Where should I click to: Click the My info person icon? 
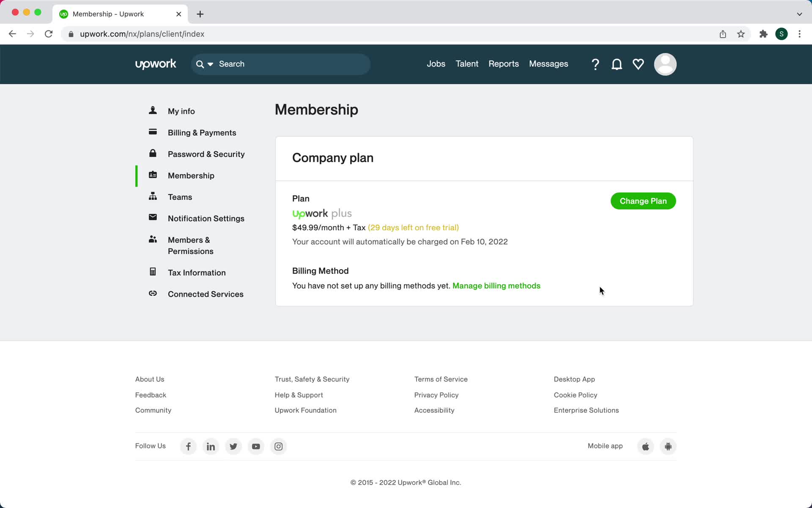pos(153,110)
